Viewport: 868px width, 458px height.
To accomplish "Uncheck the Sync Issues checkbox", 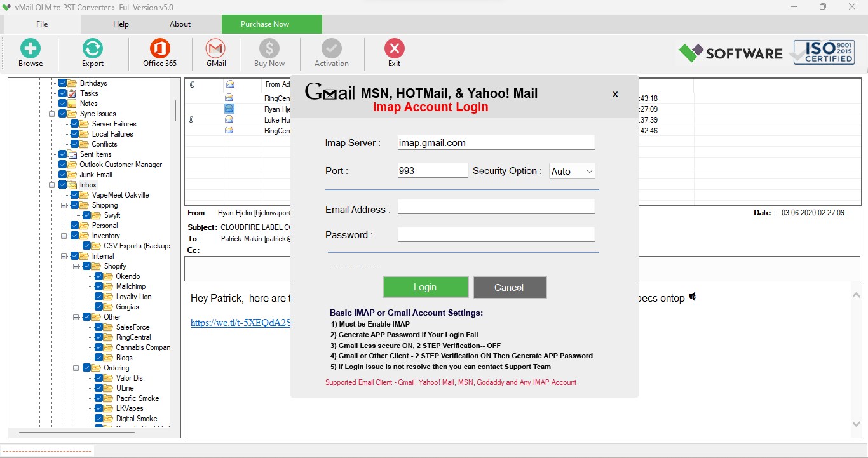I will pos(63,114).
